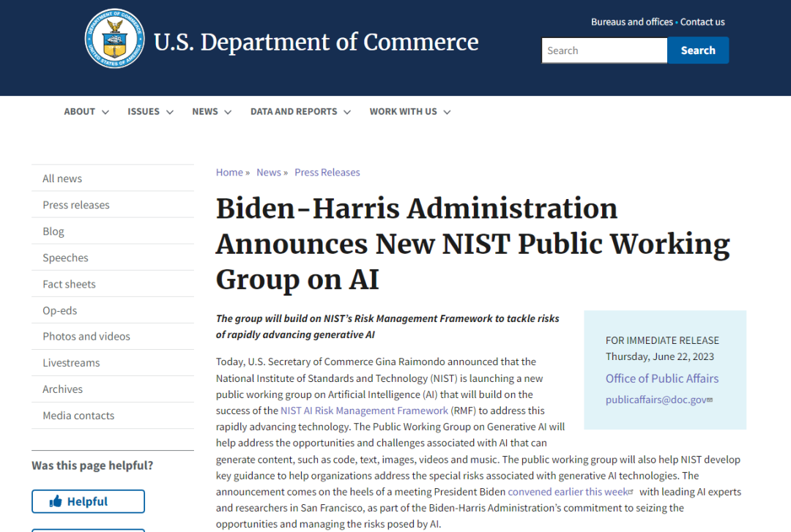791x532 pixels.
Task: Open the ABOUT navigation menu
Action: click(x=86, y=111)
